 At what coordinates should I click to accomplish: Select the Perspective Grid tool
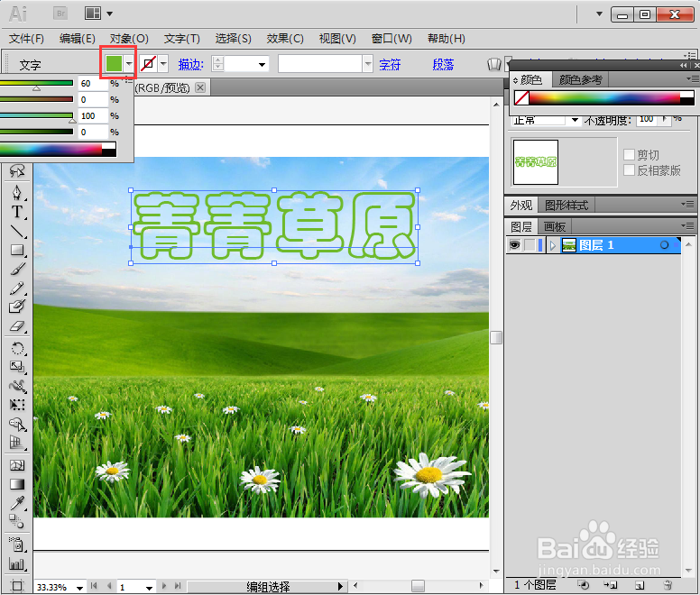click(x=17, y=443)
